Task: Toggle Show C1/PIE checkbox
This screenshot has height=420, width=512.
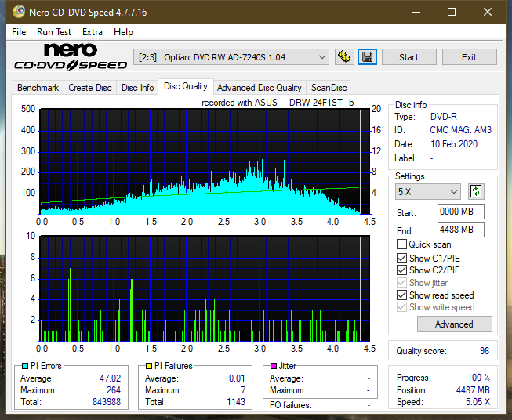Action: [x=401, y=258]
